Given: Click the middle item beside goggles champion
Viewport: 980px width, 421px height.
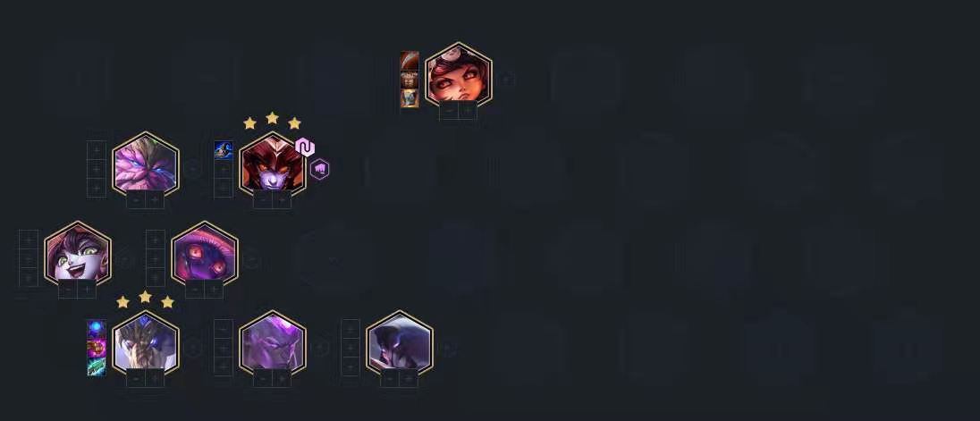Looking at the screenshot, I should (x=410, y=80).
